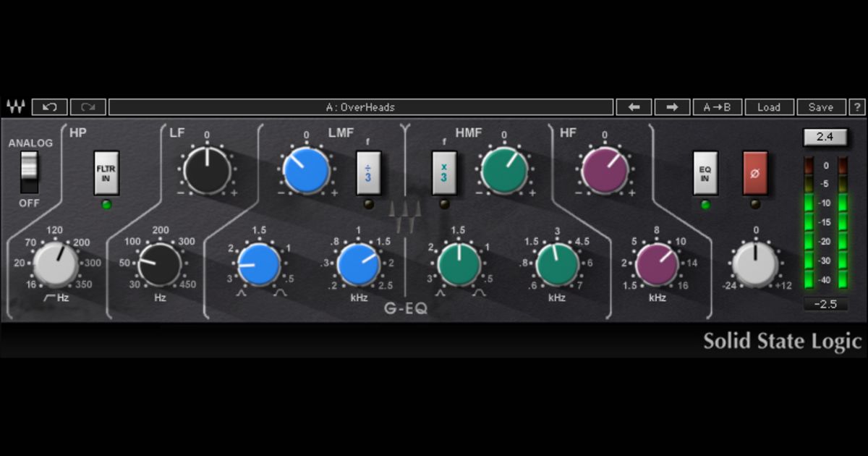Viewport: 868px width, 456px height.
Task: Redo the last undone change
Action: [x=88, y=107]
